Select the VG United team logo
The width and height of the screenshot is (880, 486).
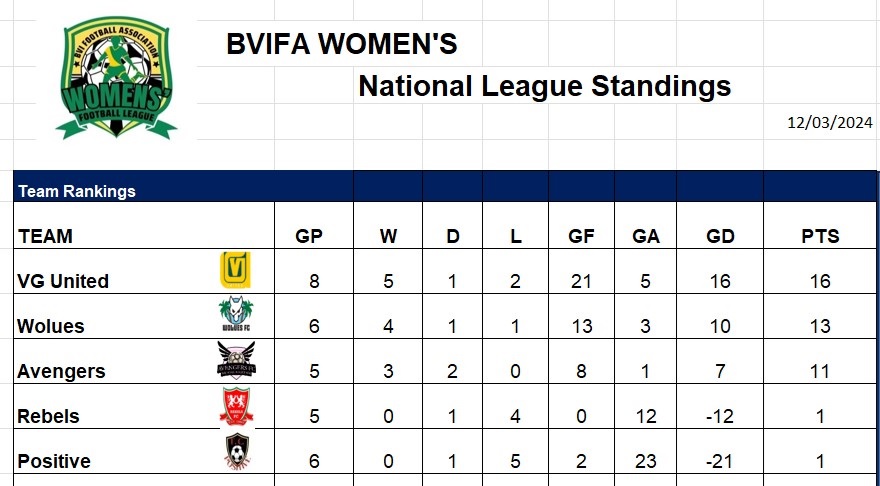[x=235, y=270]
